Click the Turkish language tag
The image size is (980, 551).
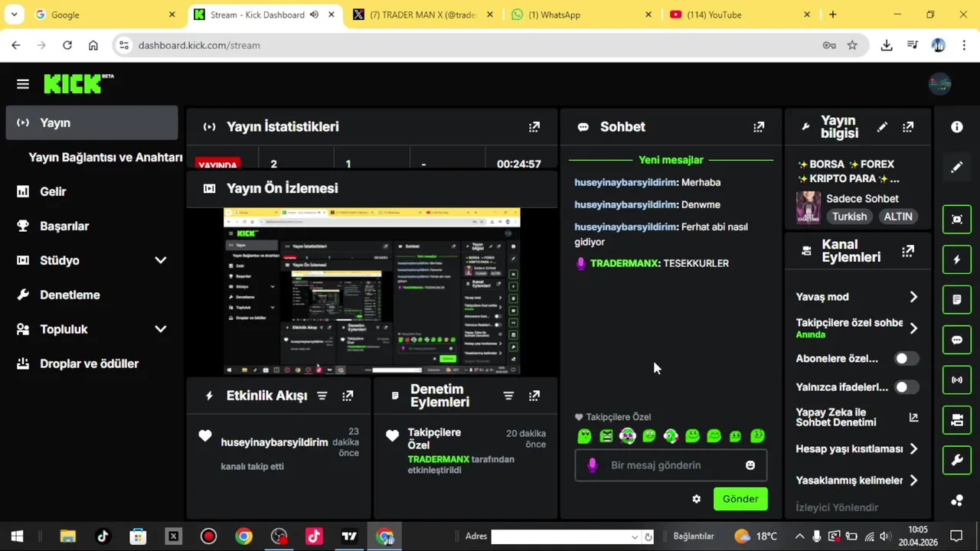[x=850, y=217]
